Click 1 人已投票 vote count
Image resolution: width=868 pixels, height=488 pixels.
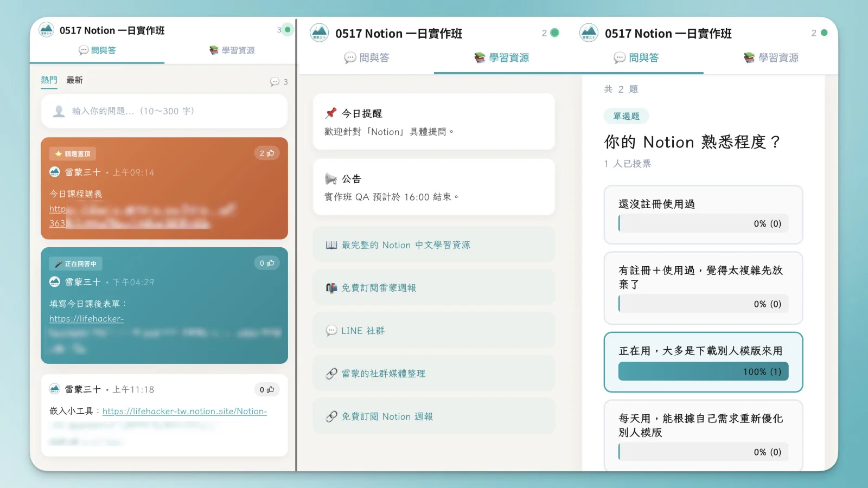(627, 164)
